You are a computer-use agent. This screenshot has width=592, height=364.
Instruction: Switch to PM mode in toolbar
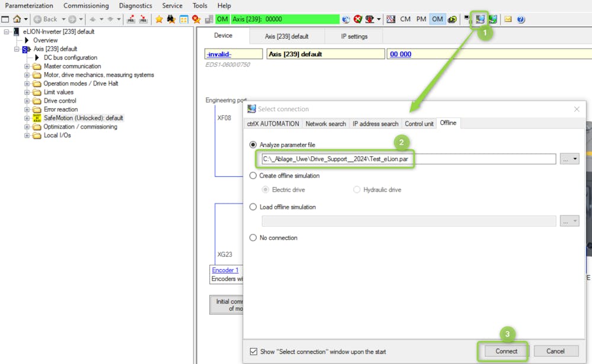[421, 19]
